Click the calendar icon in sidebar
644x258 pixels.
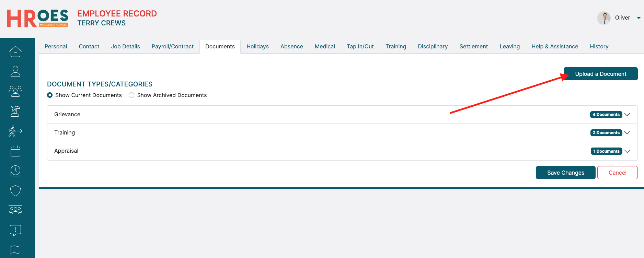pos(15,151)
